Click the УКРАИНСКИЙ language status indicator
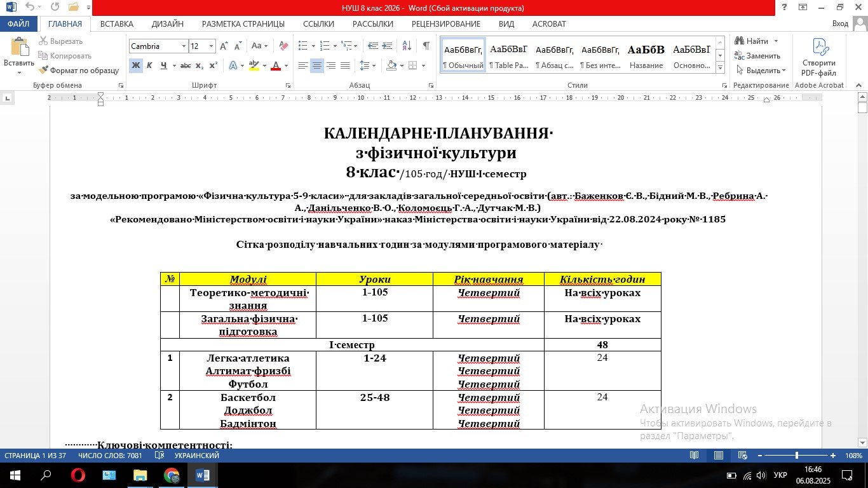This screenshot has height=488, width=868. [x=196, y=456]
